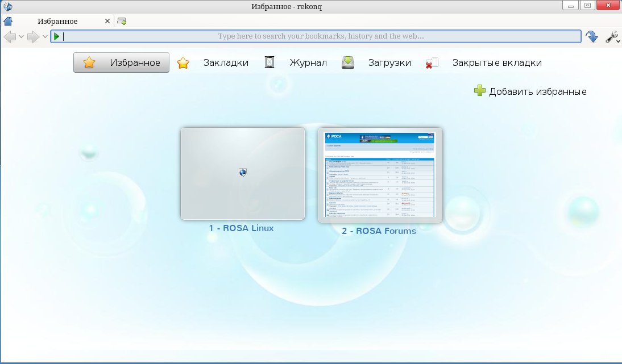Click the Избранное favorites button
Viewport: 622px width, 364px height.
click(x=121, y=62)
